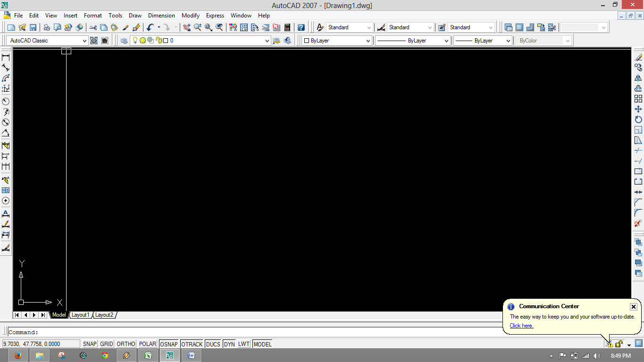Select the Angular dimension tool
The width and height of the screenshot is (644, 362).
click(6, 133)
